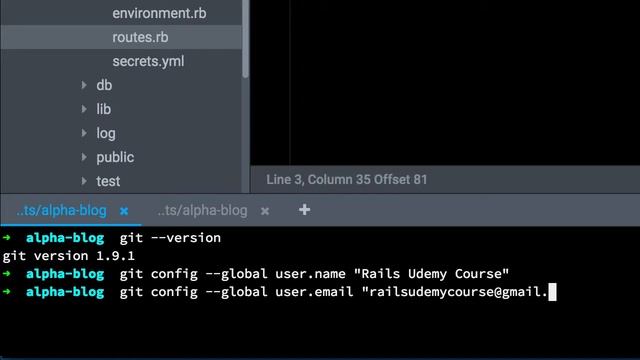
Task: Select the lib folder label
Action: (x=103, y=109)
